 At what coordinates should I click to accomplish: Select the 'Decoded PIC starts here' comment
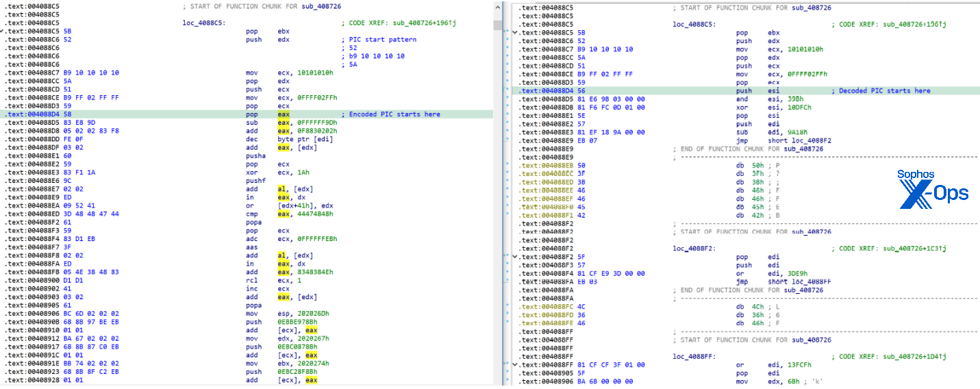click(x=884, y=90)
